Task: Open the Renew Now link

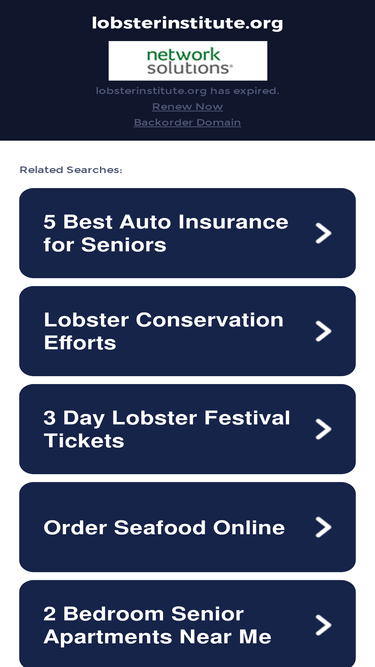Action: (188, 106)
